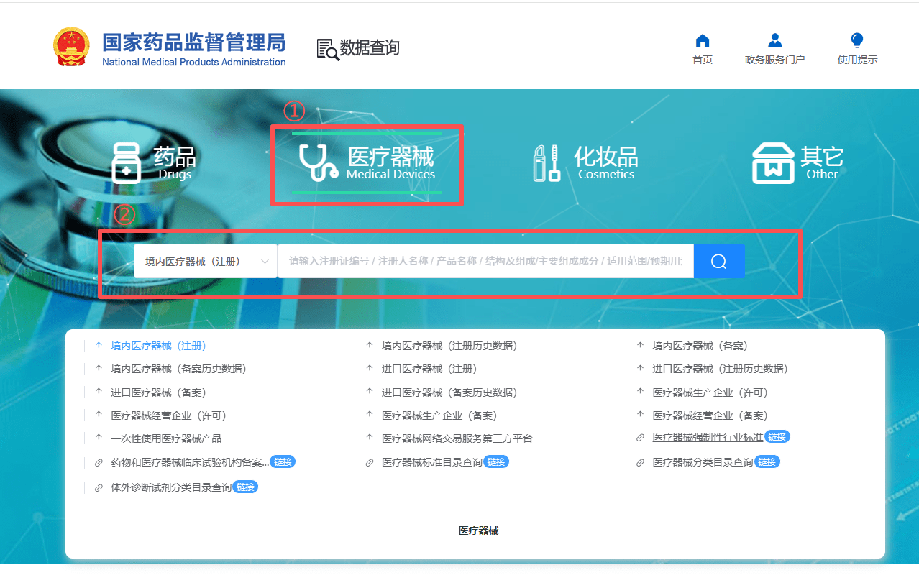Click the 使用提示 lightbulb icon
This screenshot has width=919, height=588.
tap(856, 40)
